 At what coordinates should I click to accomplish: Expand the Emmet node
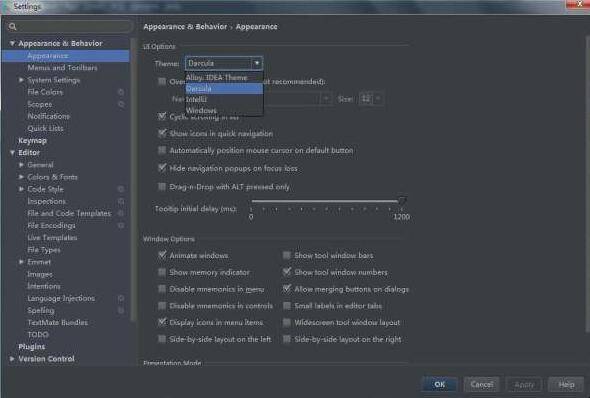[21, 262]
